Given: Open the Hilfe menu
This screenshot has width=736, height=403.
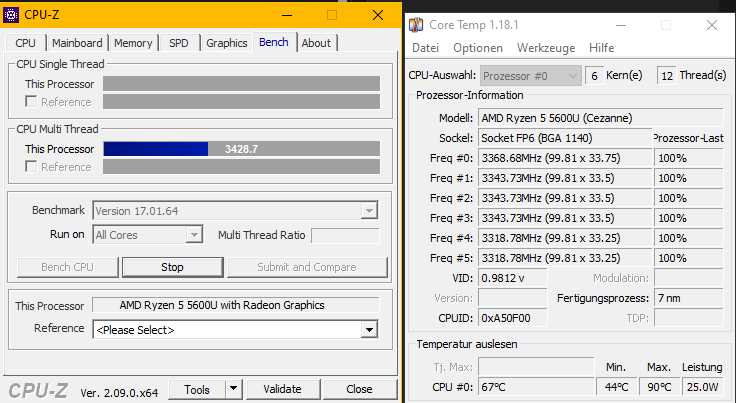Looking at the screenshot, I should click(601, 48).
